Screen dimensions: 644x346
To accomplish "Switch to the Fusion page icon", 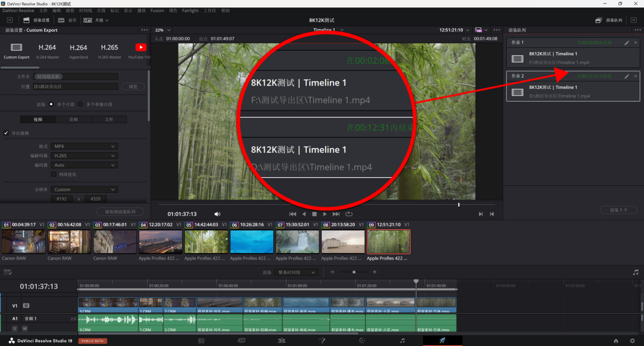I will (322, 340).
